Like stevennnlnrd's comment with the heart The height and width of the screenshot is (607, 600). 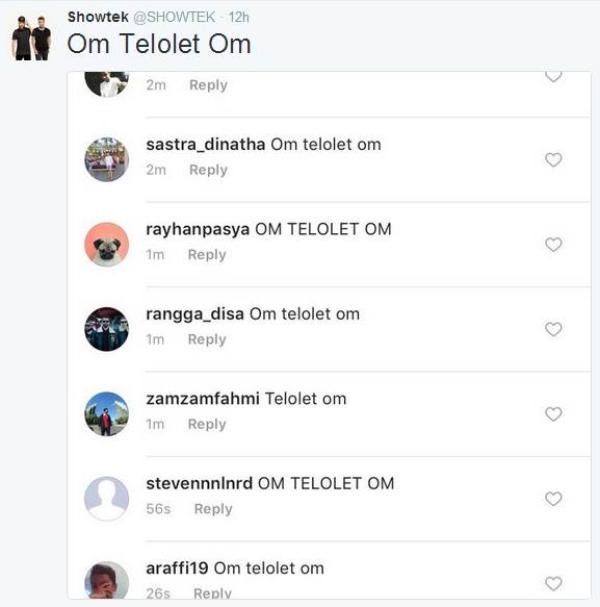[x=553, y=499]
